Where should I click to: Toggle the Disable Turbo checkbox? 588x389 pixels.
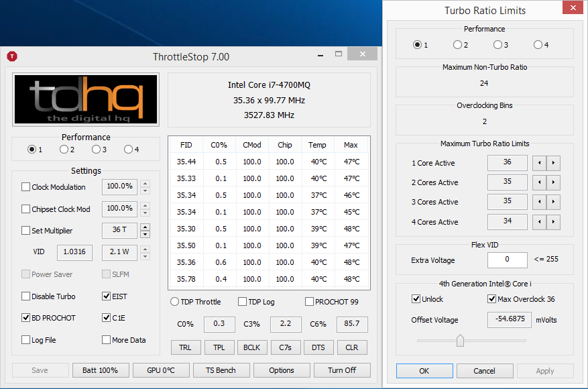pos(25,296)
